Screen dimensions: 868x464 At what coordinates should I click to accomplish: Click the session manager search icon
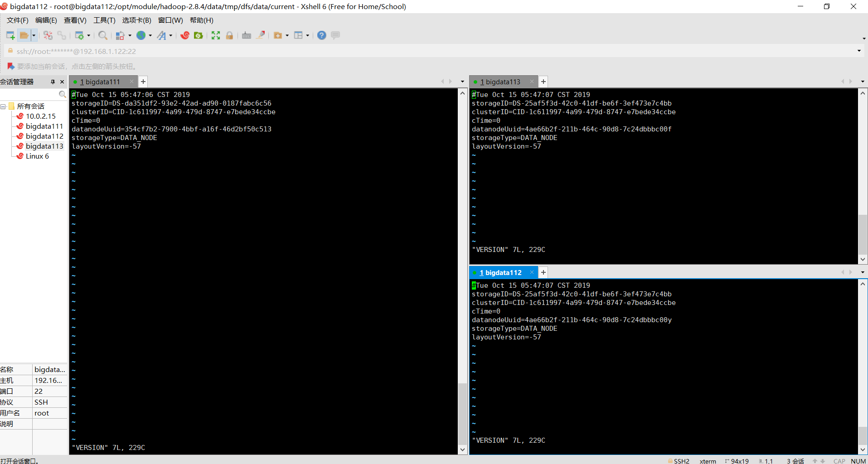pyautogui.click(x=62, y=94)
